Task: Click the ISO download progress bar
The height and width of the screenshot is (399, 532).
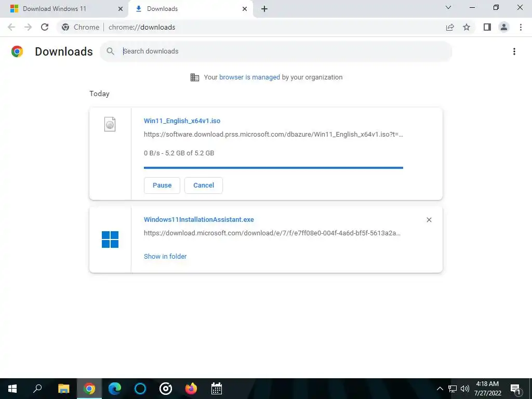Action: coord(273,168)
